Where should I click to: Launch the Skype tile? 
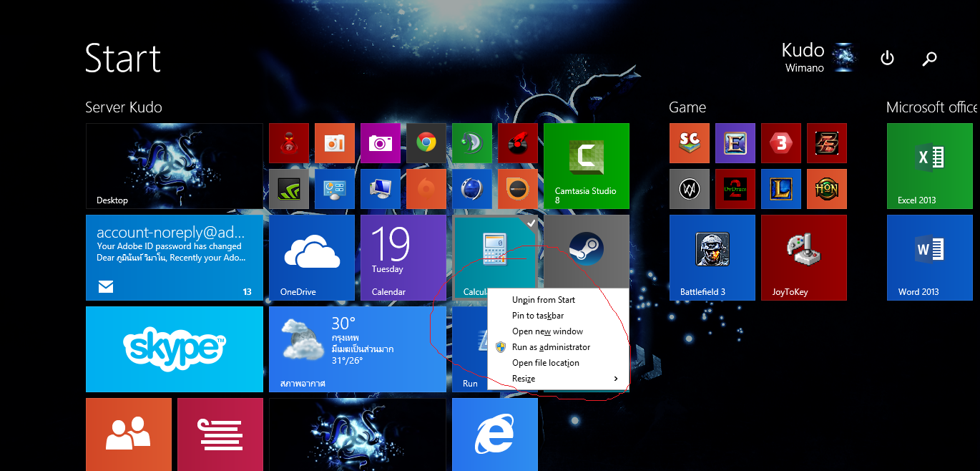(x=175, y=349)
